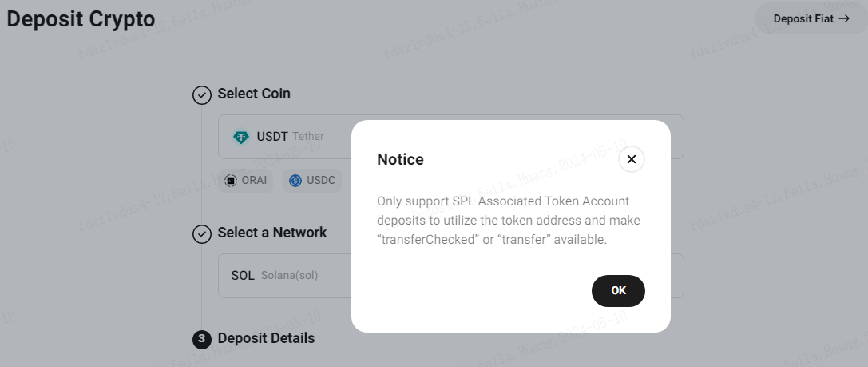Click the Tether USDT logo icon
868x367 pixels.
pos(241,137)
